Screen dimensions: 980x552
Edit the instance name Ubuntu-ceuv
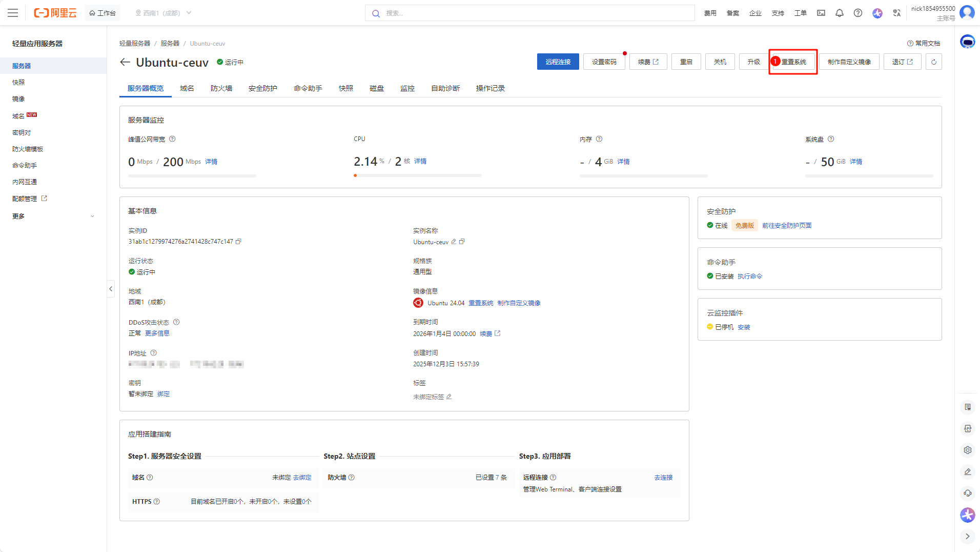point(454,242)
